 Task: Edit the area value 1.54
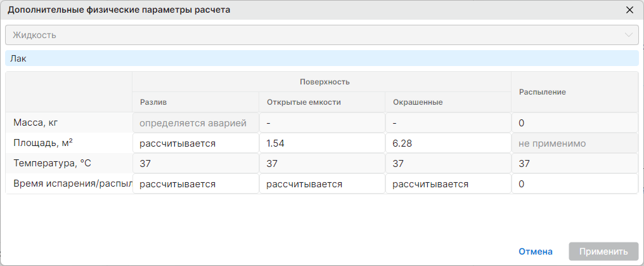coord(322,143)
